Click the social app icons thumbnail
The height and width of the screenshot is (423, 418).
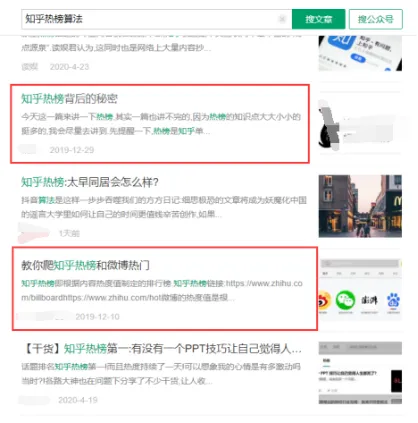(360, 289)
